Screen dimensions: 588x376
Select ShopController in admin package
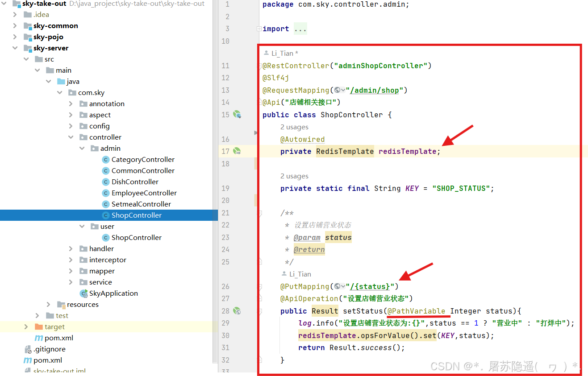137,215
